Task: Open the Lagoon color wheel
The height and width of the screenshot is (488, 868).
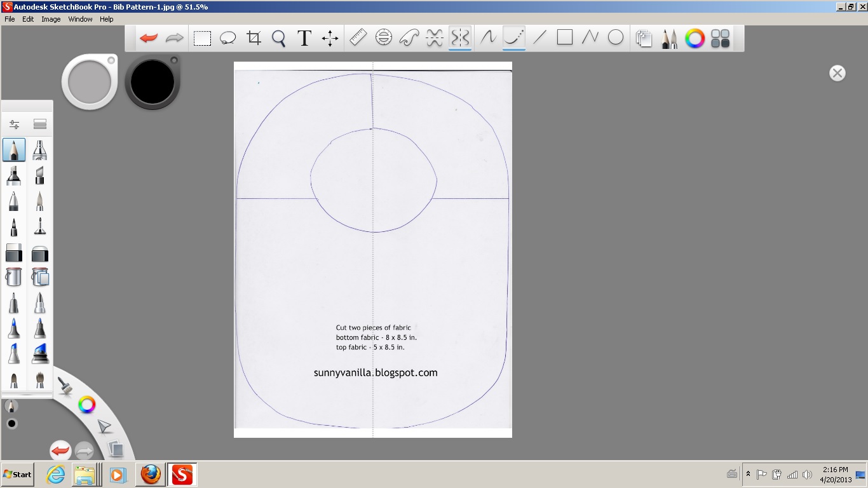Action: (86, 404)
